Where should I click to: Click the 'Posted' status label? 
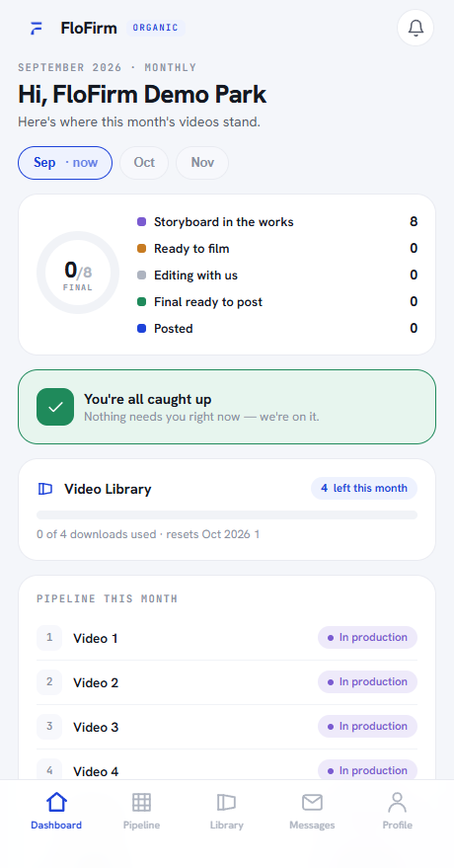[173, 328]
